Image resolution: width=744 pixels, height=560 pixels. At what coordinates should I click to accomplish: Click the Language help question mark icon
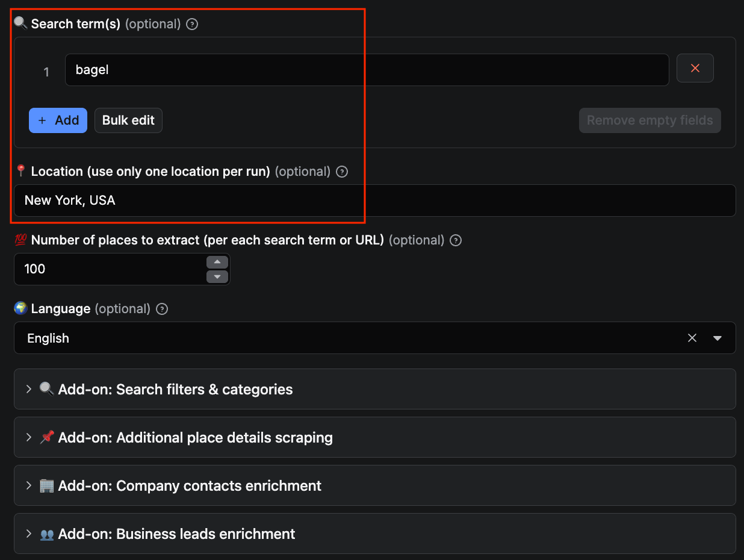point(161,309)
